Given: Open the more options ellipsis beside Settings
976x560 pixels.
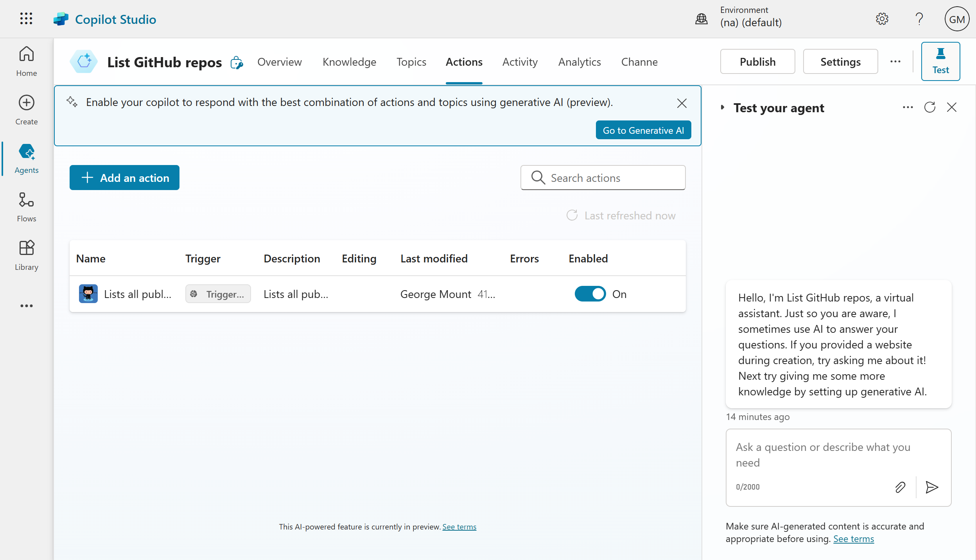Looking at the screenshot, I should [x=895, y=62].
